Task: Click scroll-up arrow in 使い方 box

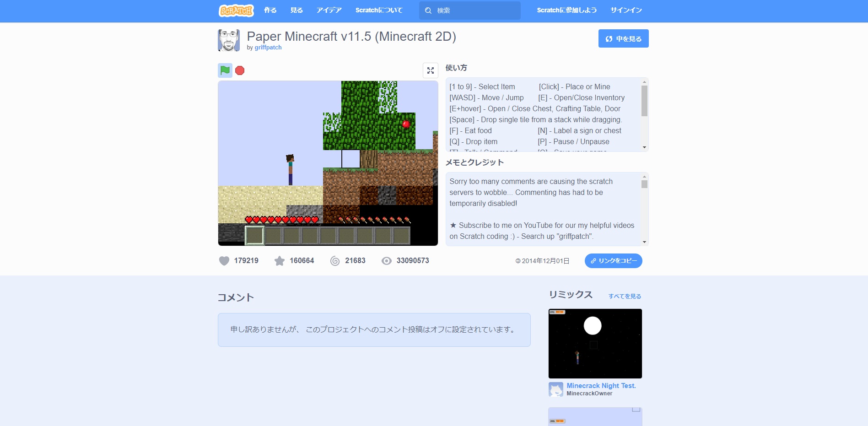Action: (x=644, y=82)
